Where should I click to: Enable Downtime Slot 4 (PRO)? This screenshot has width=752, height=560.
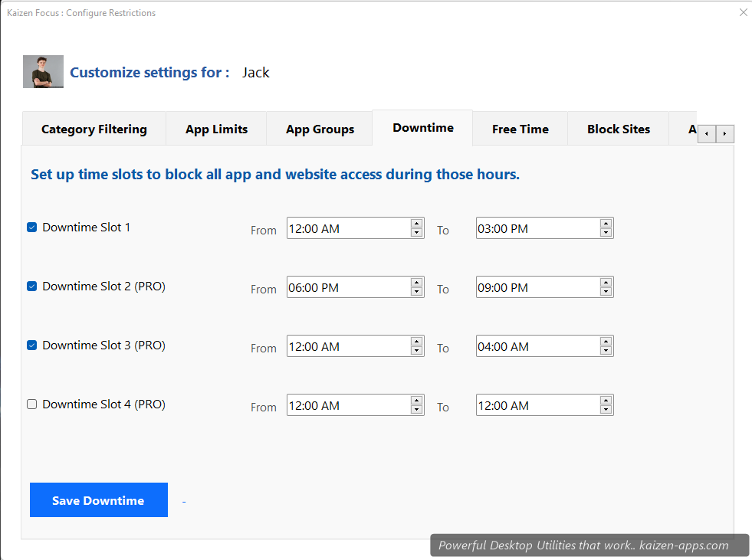[x=31, y=404]
